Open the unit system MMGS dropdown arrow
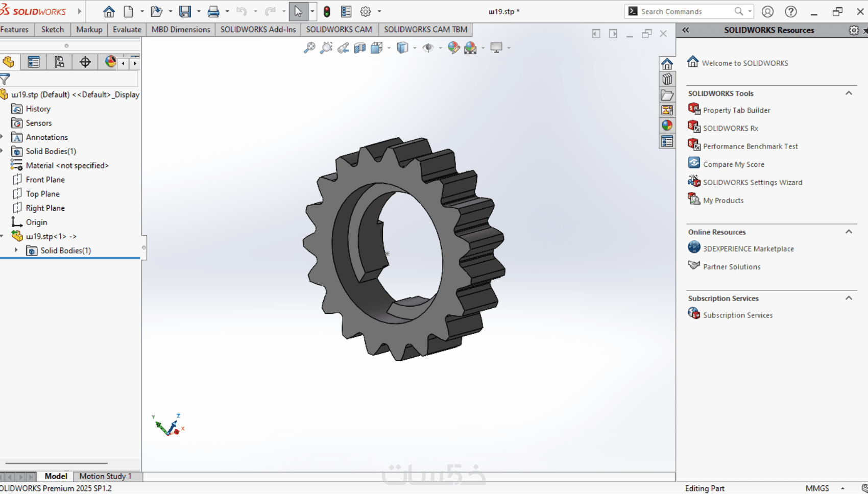Viewport: 868px width, 495px height. click(x=842, y=488)
